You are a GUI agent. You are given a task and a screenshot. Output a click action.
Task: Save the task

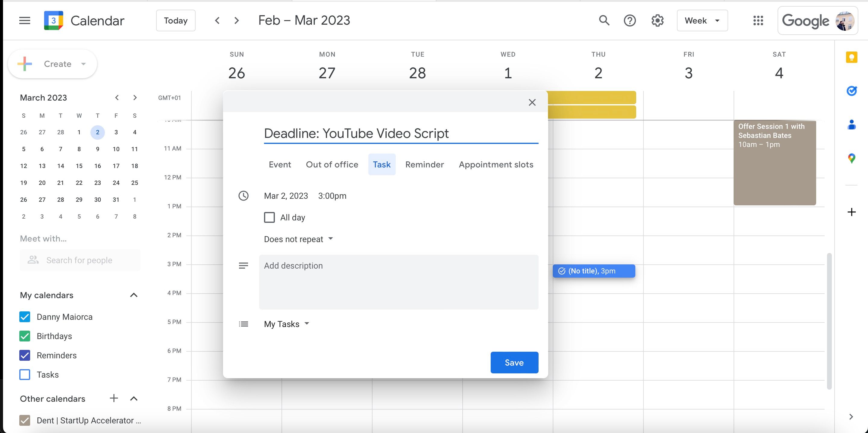(x=514, y=363)
